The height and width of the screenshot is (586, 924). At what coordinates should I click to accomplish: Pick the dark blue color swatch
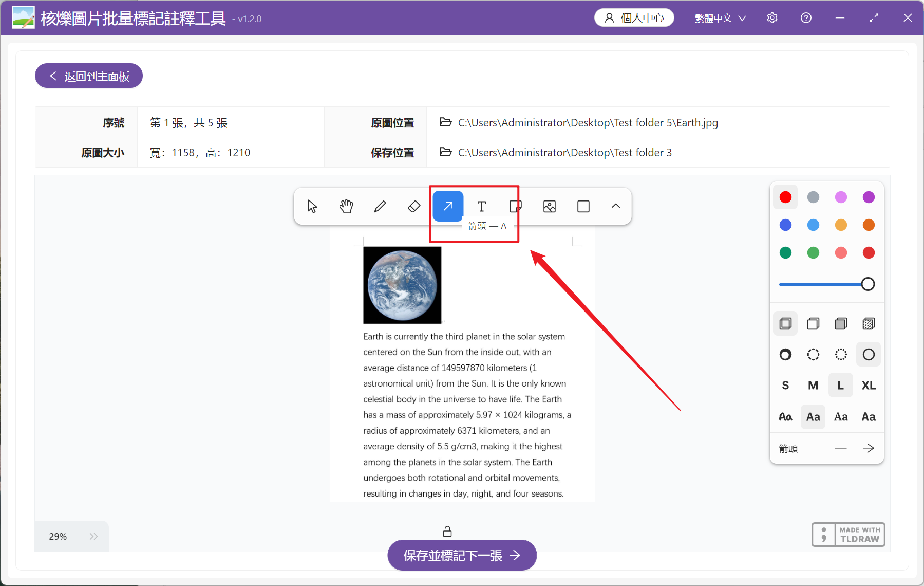tap(785, 225)
